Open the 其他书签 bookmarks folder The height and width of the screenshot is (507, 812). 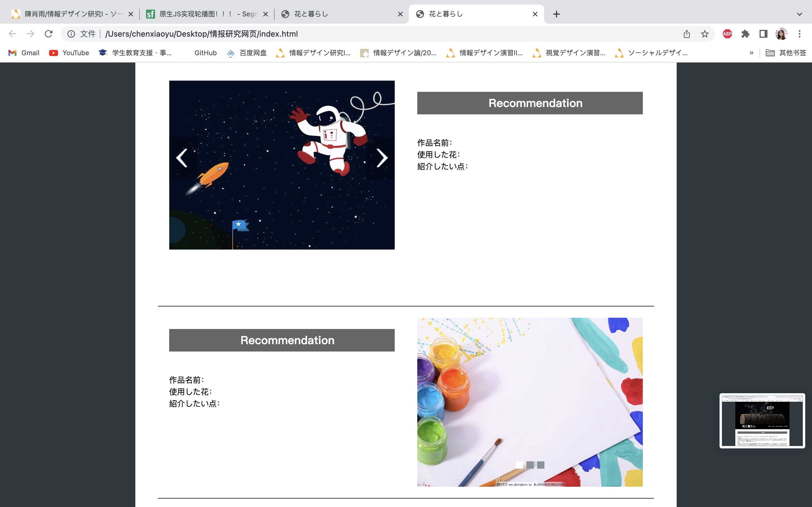point(785,53)
